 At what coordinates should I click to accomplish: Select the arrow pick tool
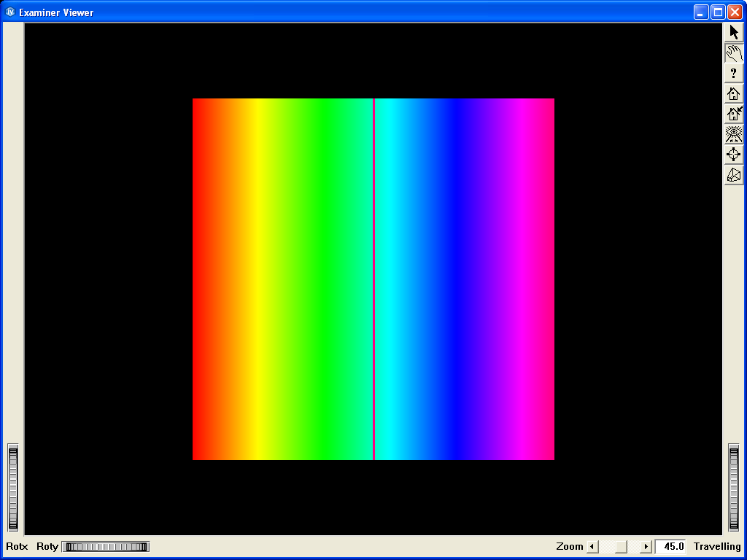pos(733,31)
